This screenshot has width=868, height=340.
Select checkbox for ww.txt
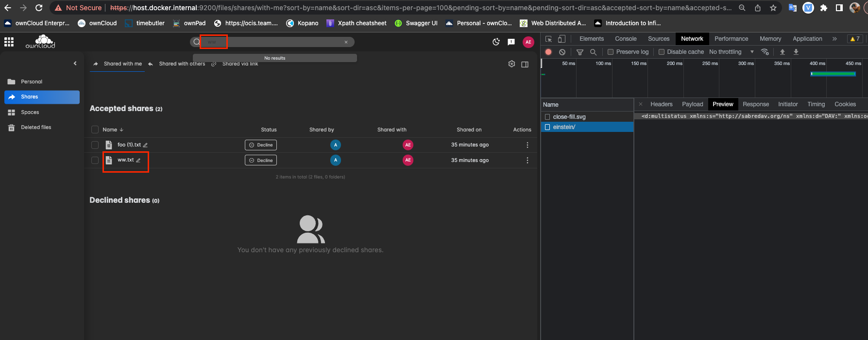(x=95, y=160)
